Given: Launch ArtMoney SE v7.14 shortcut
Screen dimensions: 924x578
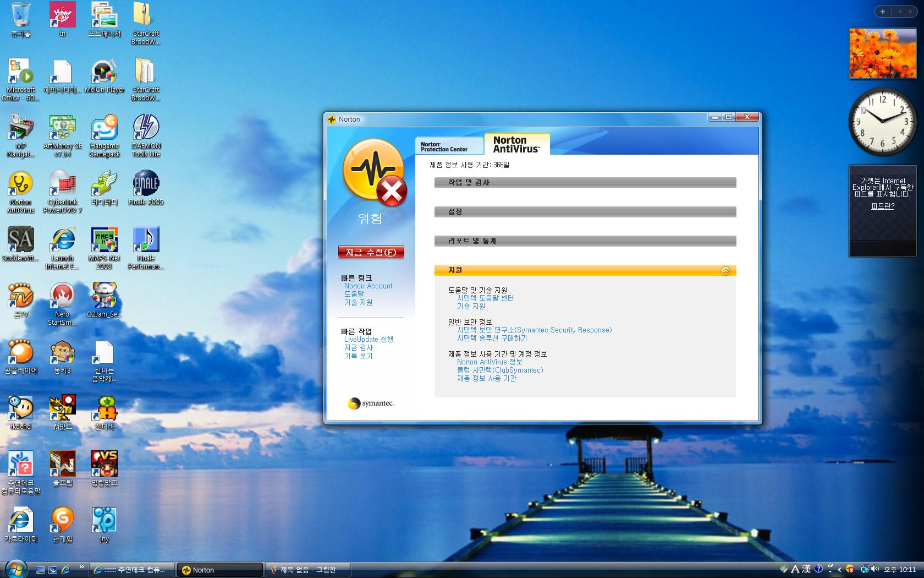Looking at the screenshot, I should (x=63, y=136).
